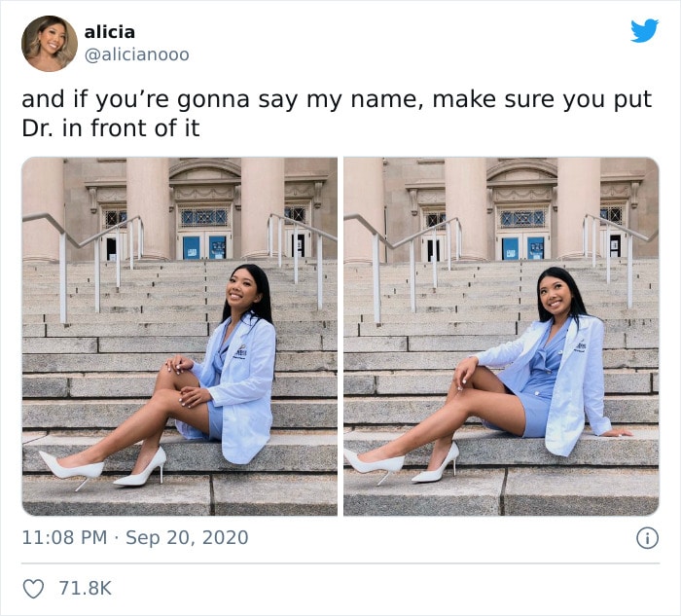Image resolution: width=681 pixels, height=616 pixels.
Task: Click the first line of tweet text
Action: tap(337, 99)
